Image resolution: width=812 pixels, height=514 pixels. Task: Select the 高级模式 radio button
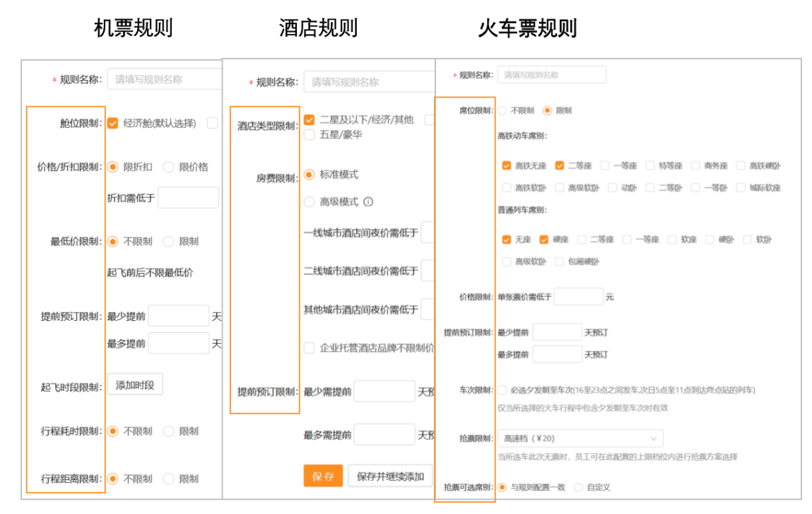click(309, 201)
